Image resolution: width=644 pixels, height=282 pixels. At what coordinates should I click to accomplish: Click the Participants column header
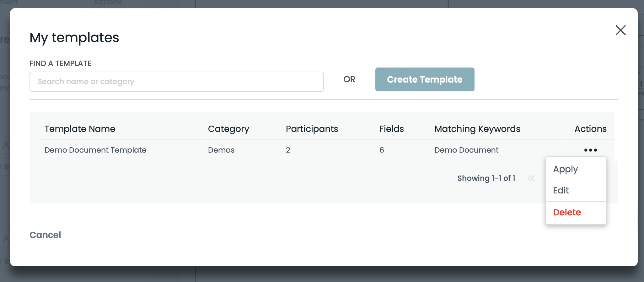tap(312, 129)
